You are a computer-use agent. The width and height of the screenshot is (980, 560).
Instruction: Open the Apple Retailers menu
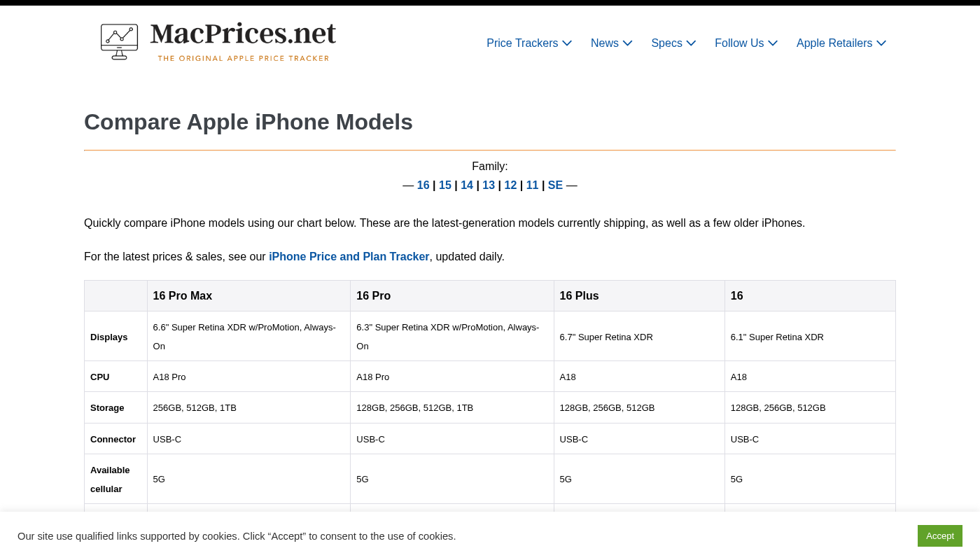834,43
